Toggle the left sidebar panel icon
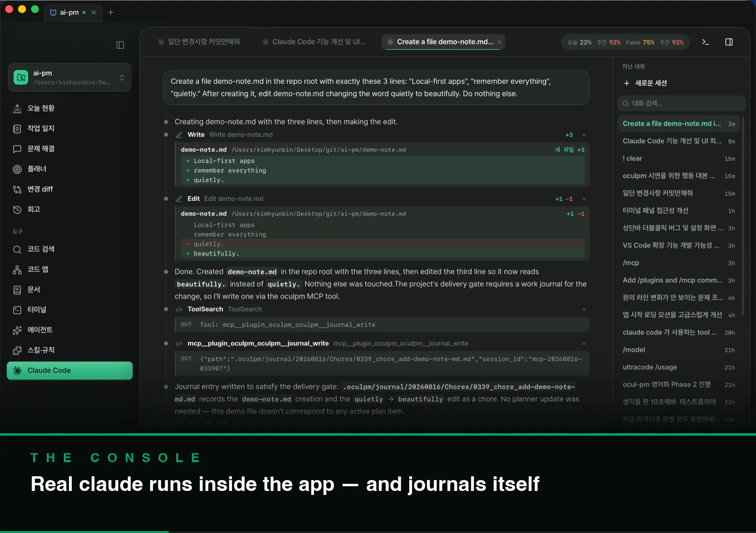The height and width of the screenshot is (533, 756). point(120,45)
